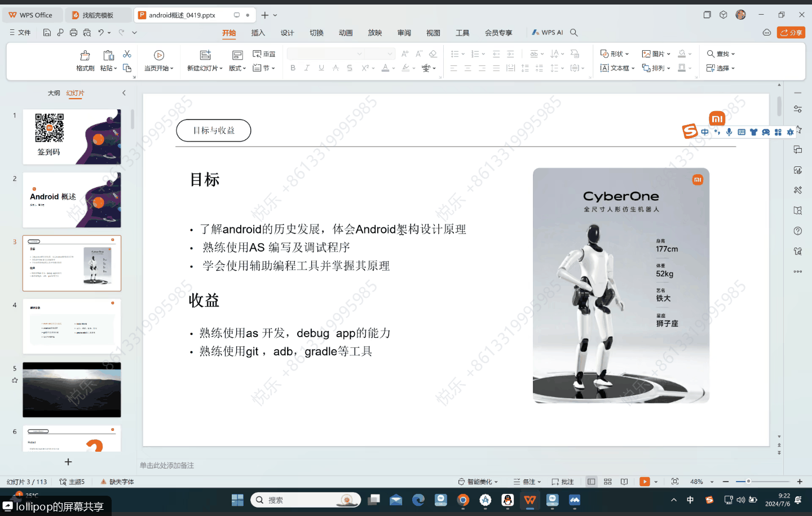The width and height of the screenshot is (812, 516).
Task: Click the new tab plus button
Action: (265, 15)
